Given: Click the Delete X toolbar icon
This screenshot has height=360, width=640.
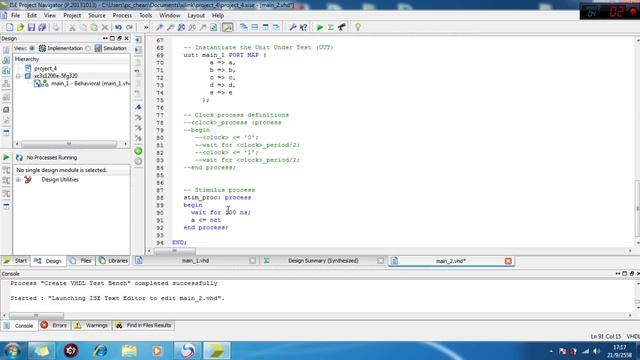Looking at the screenshot, I should tap(105, 27).
